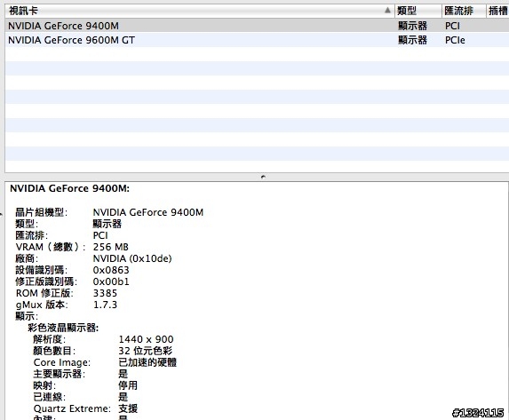Click color depth value 32 位元色彩
The height and width of the screenshot is (420, 509).
146,351
